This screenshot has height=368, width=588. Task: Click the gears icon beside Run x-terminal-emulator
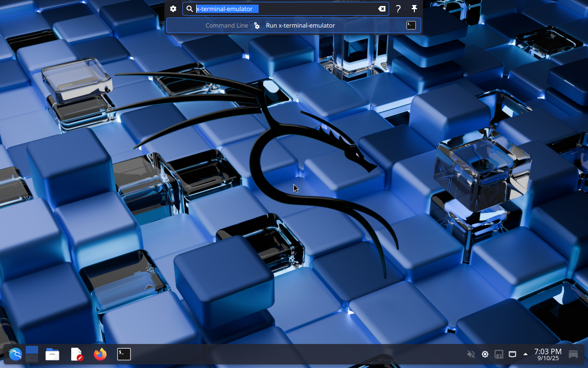pyautogui.click(x=257, y=26)
